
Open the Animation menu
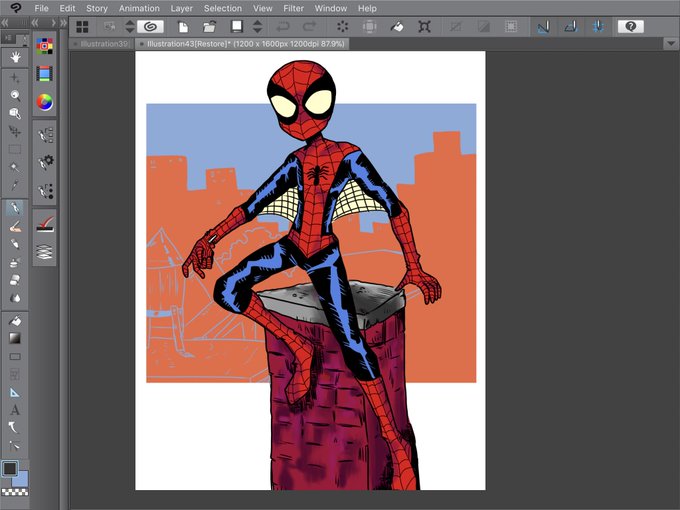(x=139, y=8)
